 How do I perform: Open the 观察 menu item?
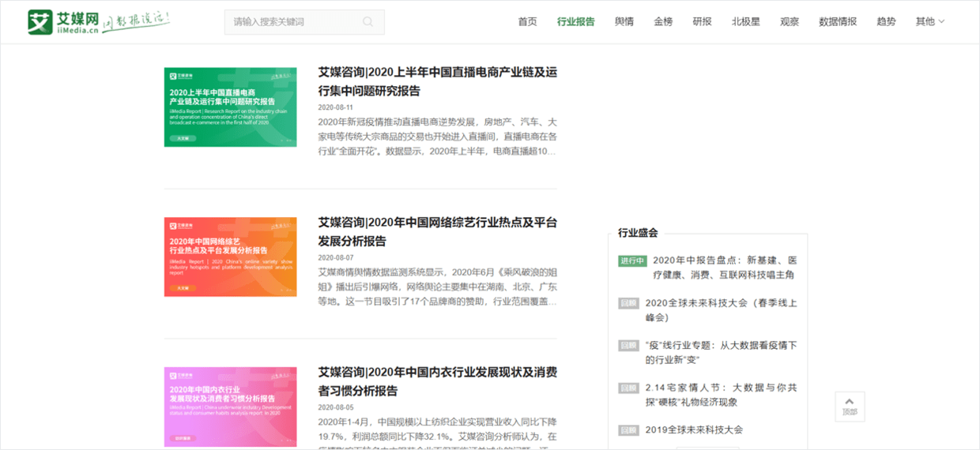790,21
